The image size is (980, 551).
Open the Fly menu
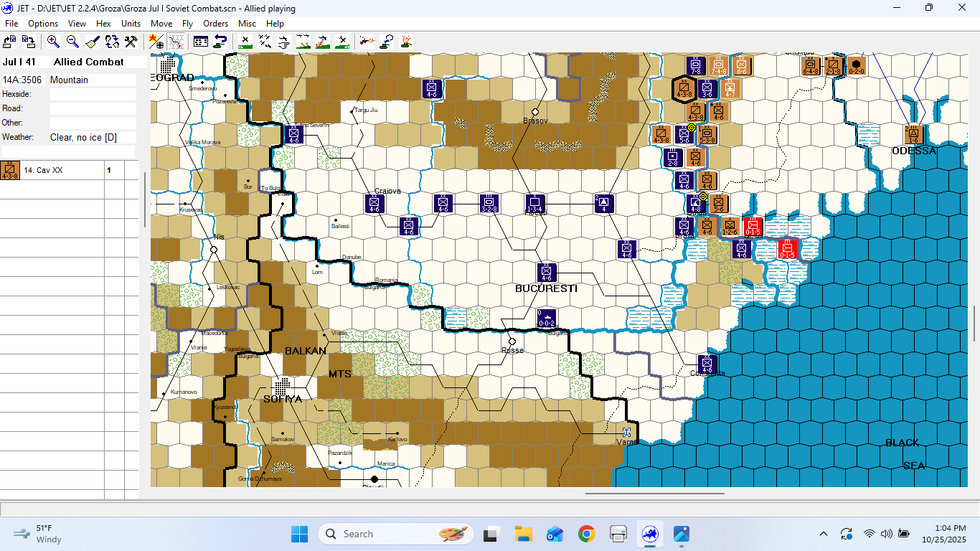[x=187, y=24]
